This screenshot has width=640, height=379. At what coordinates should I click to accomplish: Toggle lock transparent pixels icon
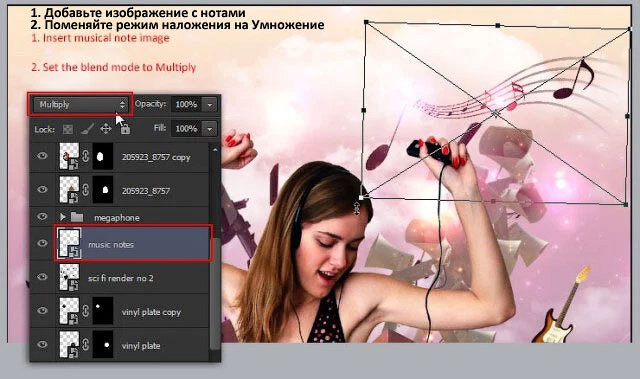(x=68, y=129)
